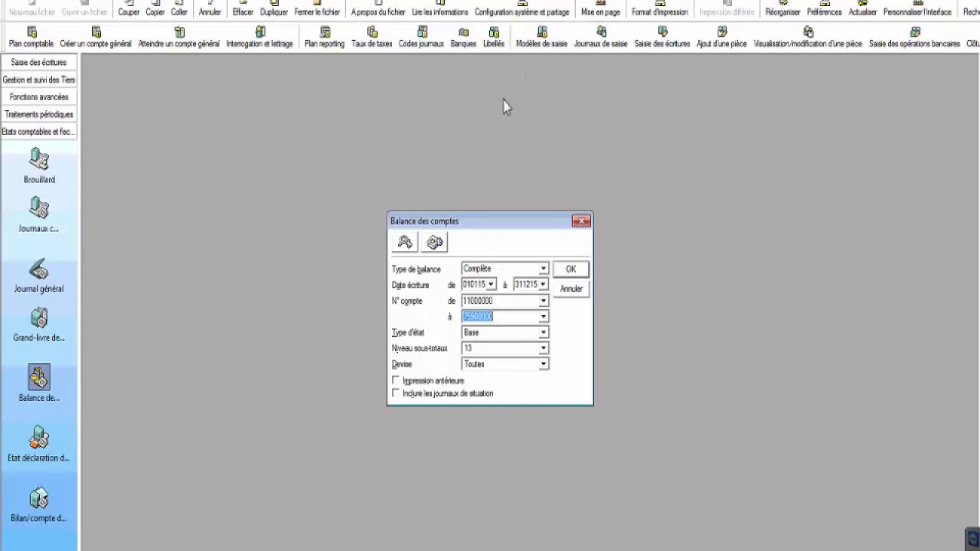Viewport: 980px width, 551px height.
Task: Click Ajout d'une pièce icon
Action: click(722, 37)
